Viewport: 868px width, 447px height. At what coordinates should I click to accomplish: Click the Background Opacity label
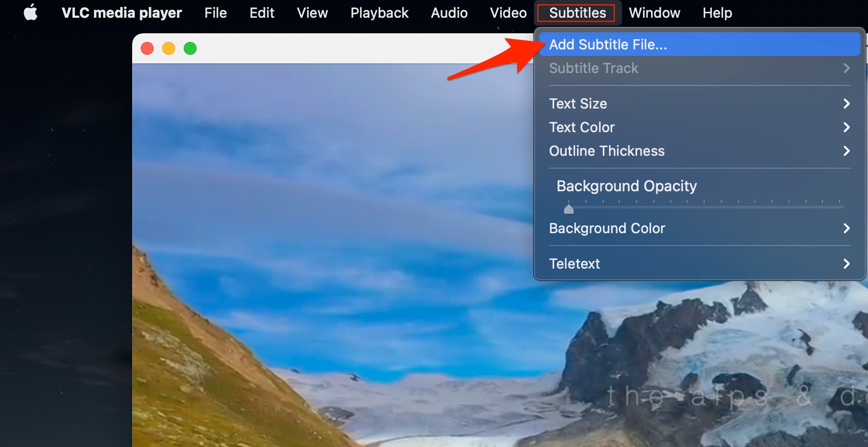click(x=627, y=186)
